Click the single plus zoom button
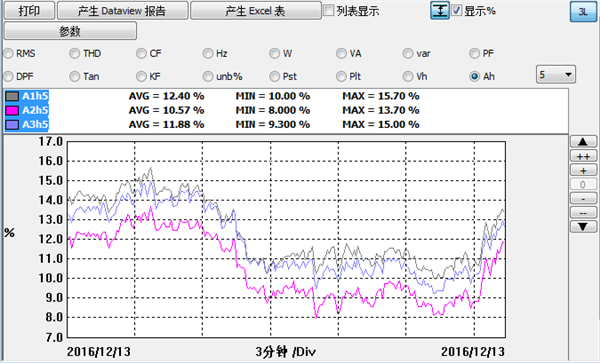Image resolution: width=600 pixels, height=363 pixels. (583, 170)
